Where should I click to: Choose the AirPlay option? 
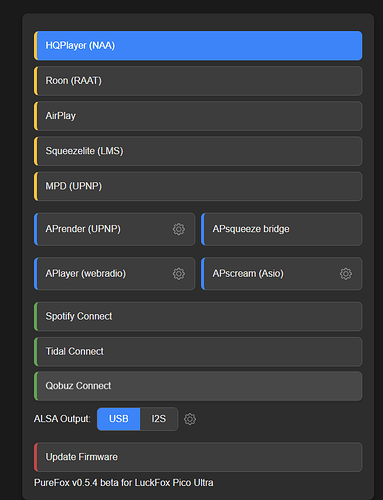click(198, 116)
